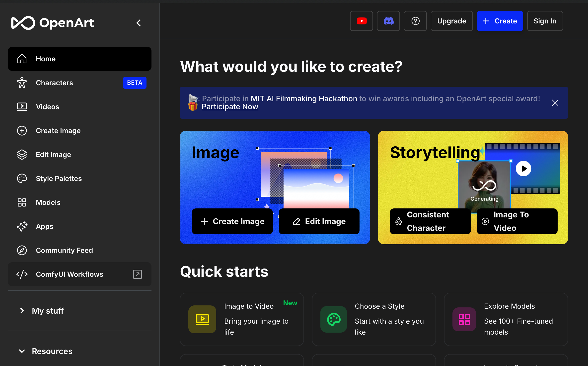Click the external link icon for ComfyUI Workflows
The width and height of the screenshot is (588, 366).
click(x=138, y=274)
